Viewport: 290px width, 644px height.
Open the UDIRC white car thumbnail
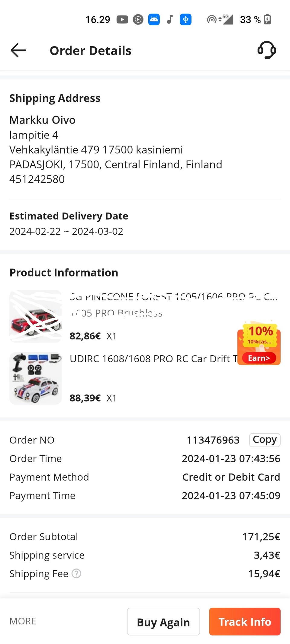click(x=36, y=378)
